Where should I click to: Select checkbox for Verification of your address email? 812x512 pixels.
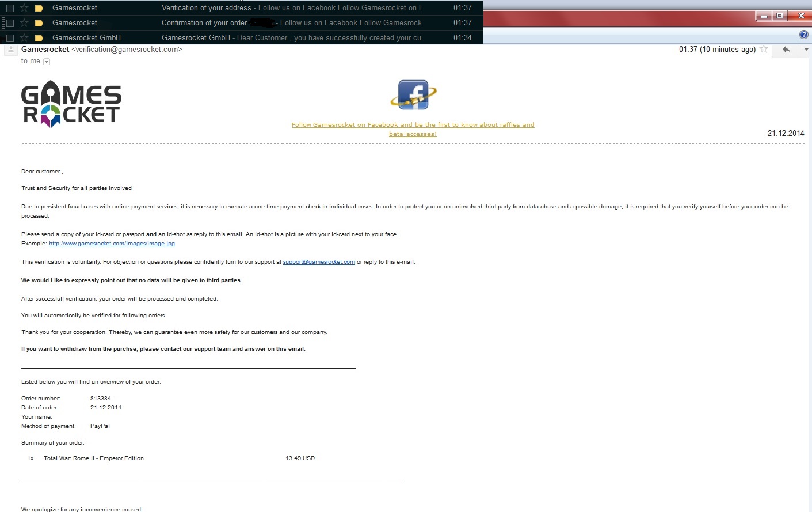coord(10,8)
